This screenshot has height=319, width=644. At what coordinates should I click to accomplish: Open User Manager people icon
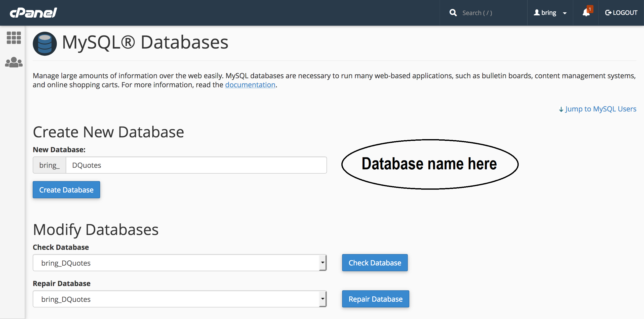pos(14,62)
